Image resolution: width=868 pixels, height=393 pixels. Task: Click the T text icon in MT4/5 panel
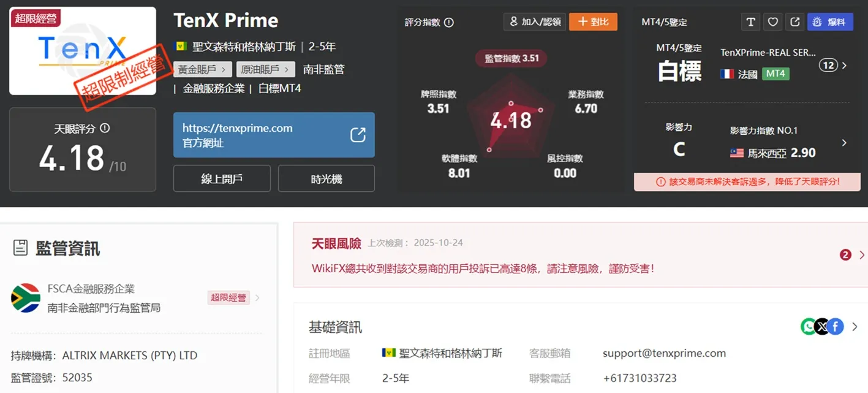click(x=750, y=22)
